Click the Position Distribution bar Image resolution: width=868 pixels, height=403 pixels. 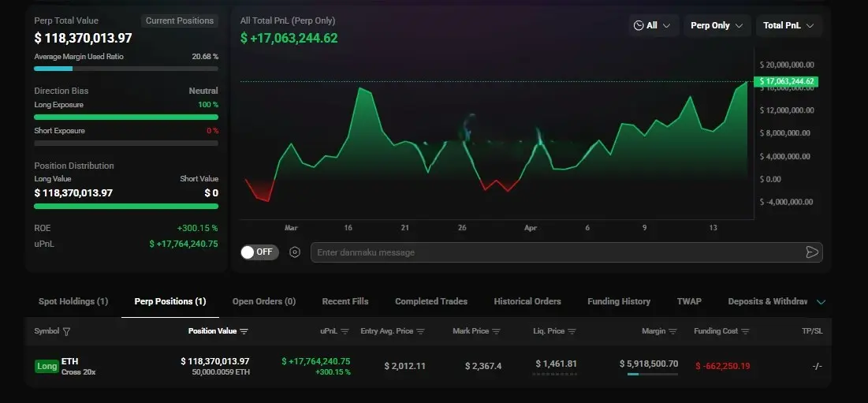pyautogui.click(x=126, y=207)
